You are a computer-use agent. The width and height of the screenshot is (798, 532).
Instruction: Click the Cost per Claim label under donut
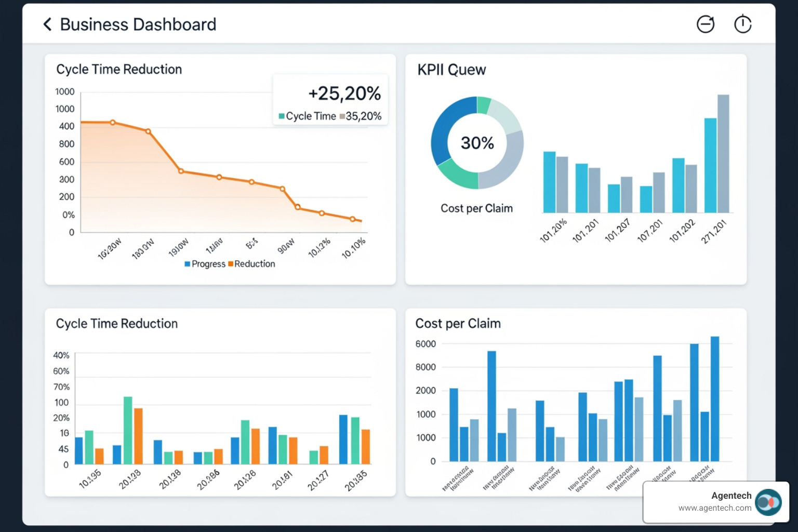(x=476, y=208)
